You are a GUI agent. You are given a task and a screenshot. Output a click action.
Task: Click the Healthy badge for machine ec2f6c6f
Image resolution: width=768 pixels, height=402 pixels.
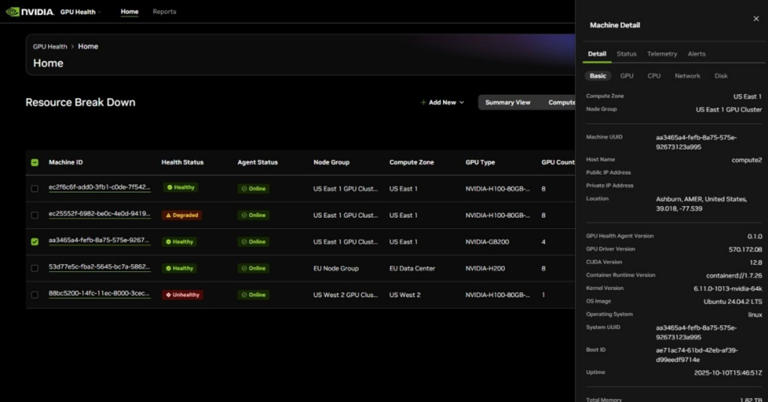[181, 188]
